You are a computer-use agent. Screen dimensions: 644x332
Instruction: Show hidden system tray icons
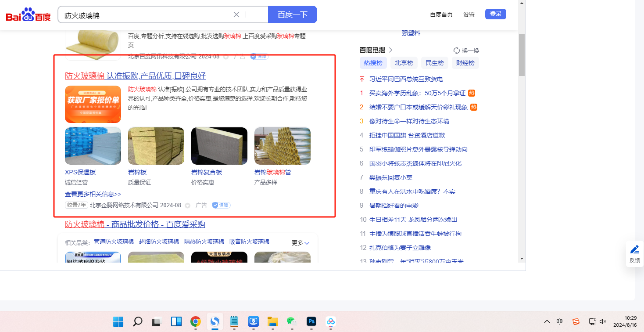[547, 321]
